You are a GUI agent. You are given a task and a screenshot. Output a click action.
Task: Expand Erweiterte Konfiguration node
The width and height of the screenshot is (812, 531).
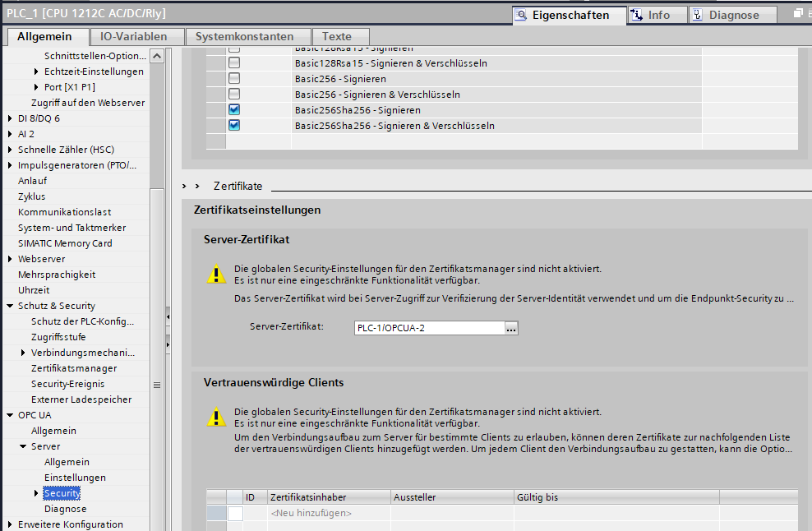(10, 524)
